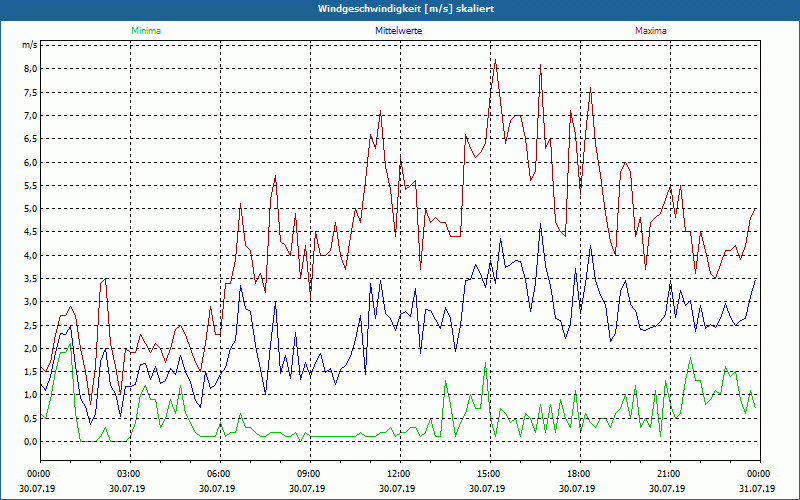Click the 1,0 y-axis value
Viewport: 800px width, 500px height.
(x=30, y=395)
